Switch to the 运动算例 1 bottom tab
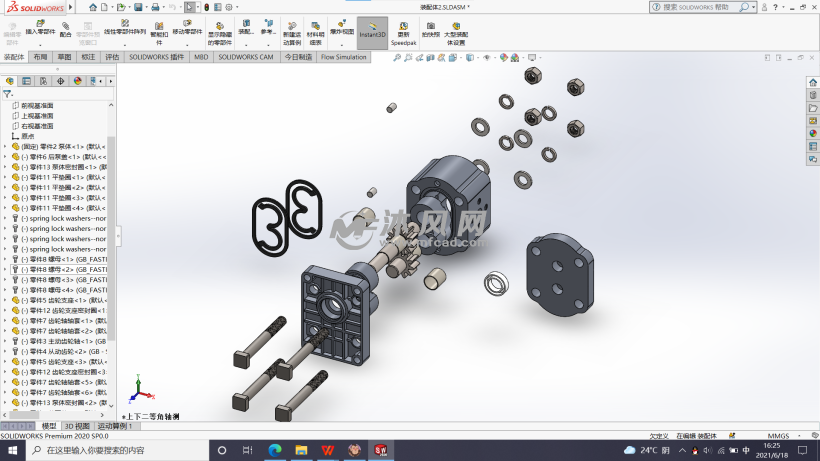 tap(113, 426)
